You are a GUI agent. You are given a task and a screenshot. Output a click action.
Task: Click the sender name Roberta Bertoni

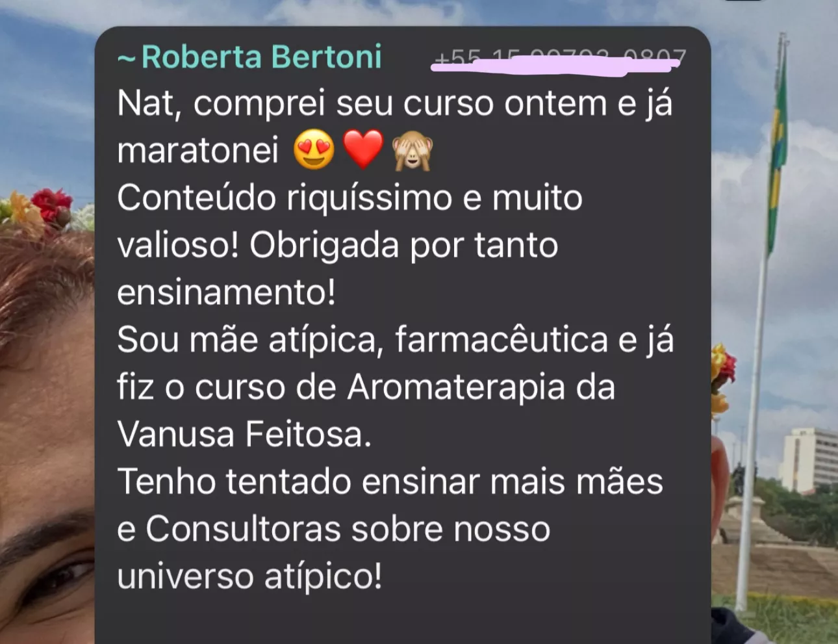[x=261, y=57]
